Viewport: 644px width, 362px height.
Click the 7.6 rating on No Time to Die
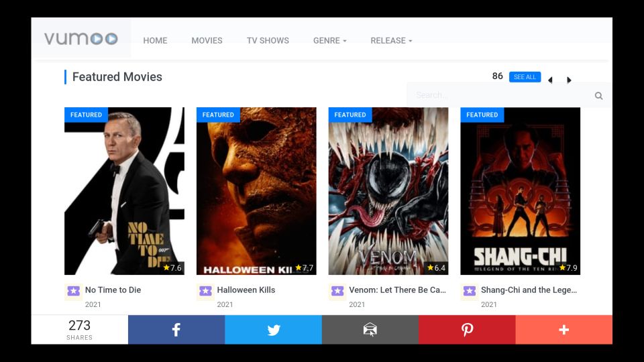pyautogui.click(x=172, y=267)
